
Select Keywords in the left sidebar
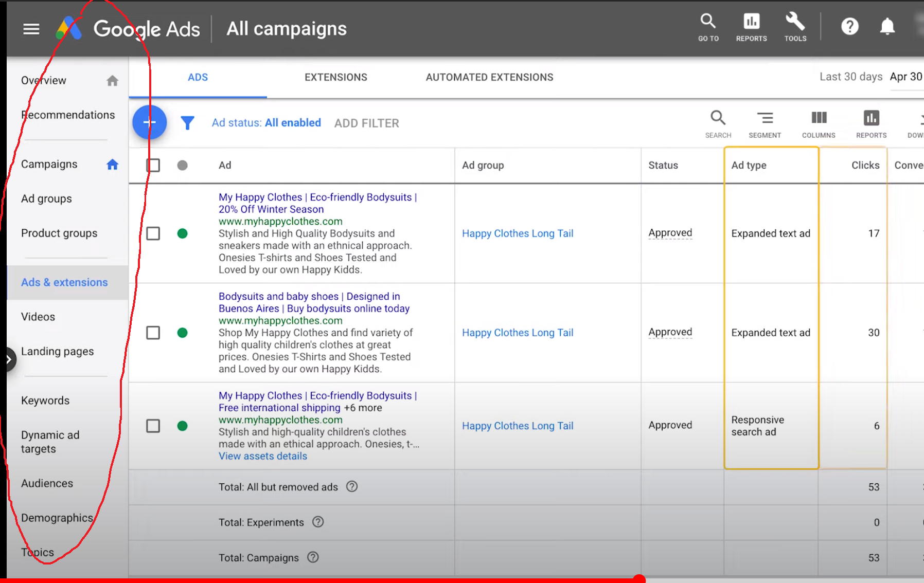[x=45, y=400]
